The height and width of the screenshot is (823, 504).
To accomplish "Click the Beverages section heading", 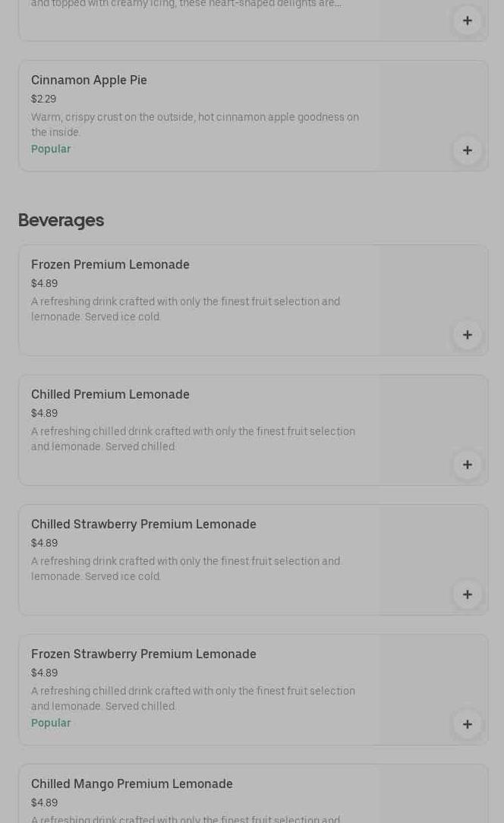I will pyautogui.click(x=61, y=220).
